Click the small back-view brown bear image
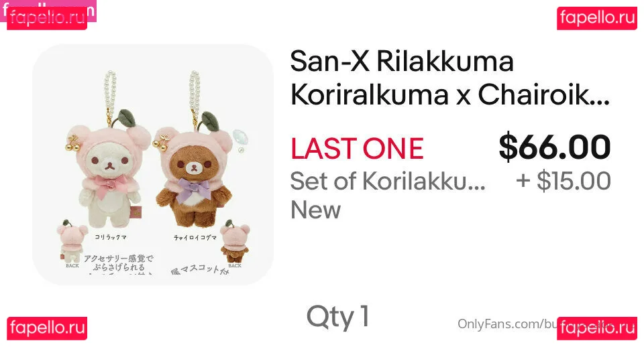Image resolution: width=644 pixels, height=347 pixels. [235, 242]
